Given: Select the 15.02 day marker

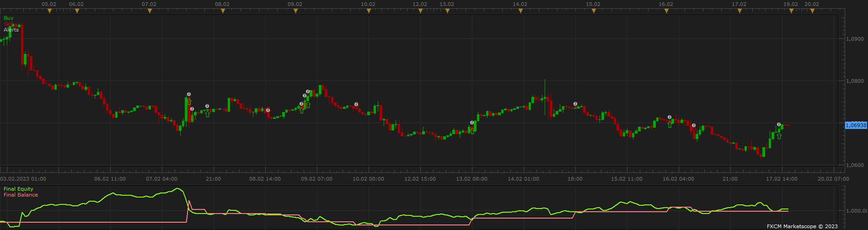Looking at the screenshot, I should coord(594,11).
